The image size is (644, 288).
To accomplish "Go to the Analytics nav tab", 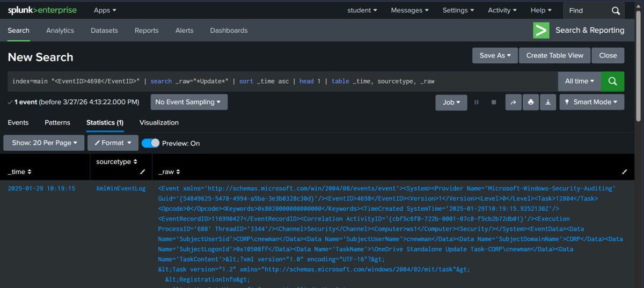I will [x=60, y=31].
